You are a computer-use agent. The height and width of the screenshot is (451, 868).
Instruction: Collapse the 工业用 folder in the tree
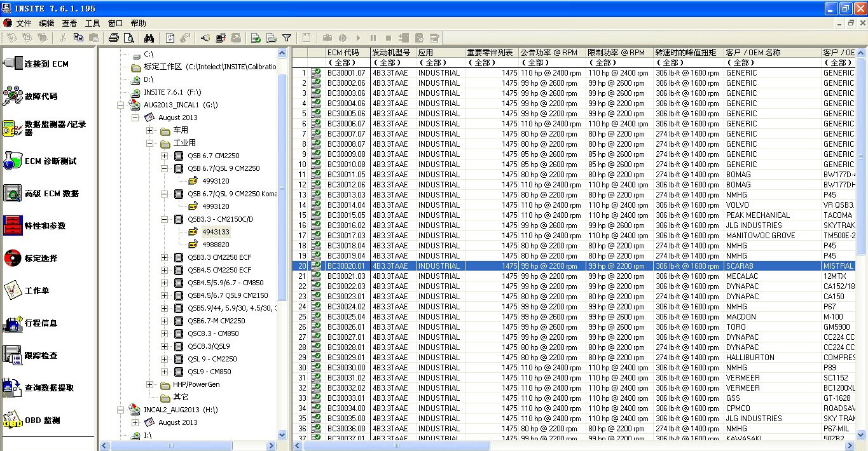point(150,143)
